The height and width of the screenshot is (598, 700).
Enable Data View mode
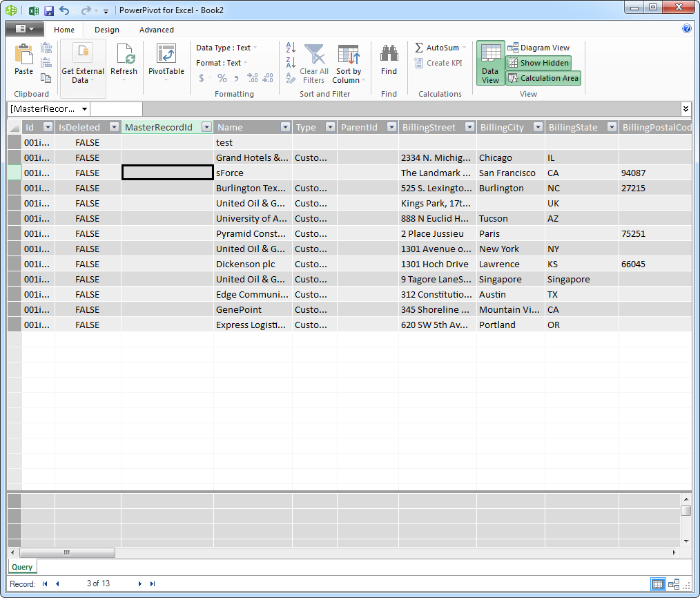490,62
